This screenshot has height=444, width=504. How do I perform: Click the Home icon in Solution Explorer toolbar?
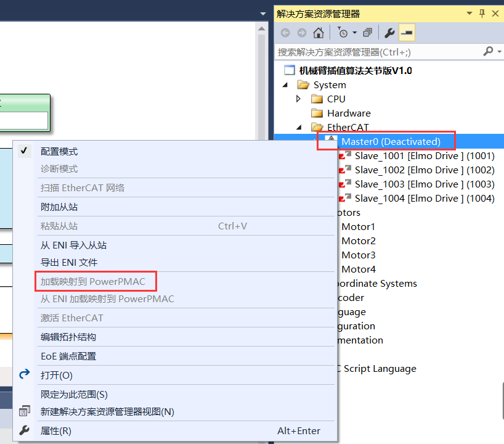pyautogui.click(x=318, y=32)
